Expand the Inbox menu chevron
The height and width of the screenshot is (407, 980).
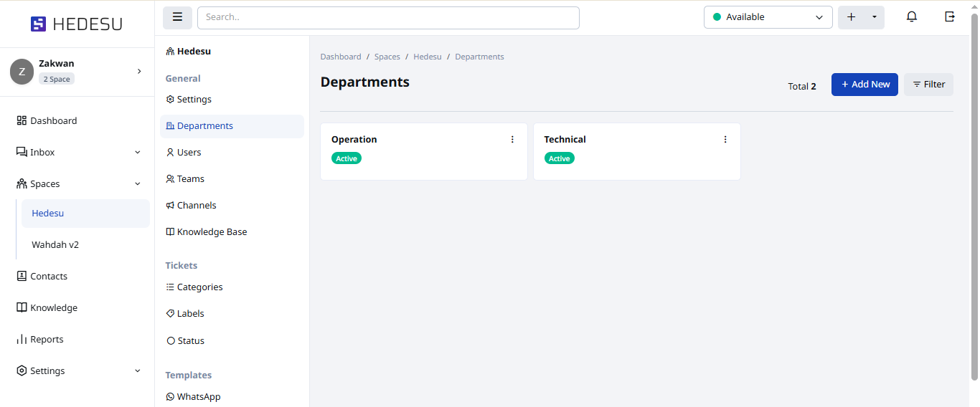pyautogui.click(x=138, y=153)
